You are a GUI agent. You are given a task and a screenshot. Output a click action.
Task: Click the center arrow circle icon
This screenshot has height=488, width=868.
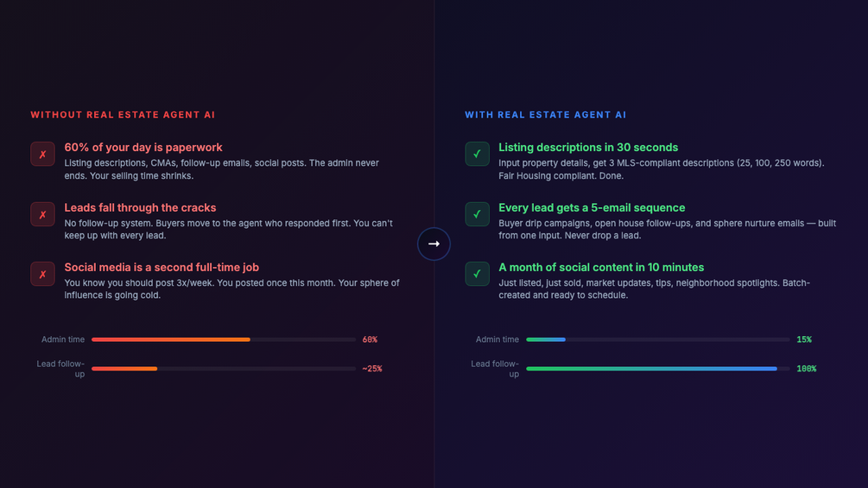434,244
